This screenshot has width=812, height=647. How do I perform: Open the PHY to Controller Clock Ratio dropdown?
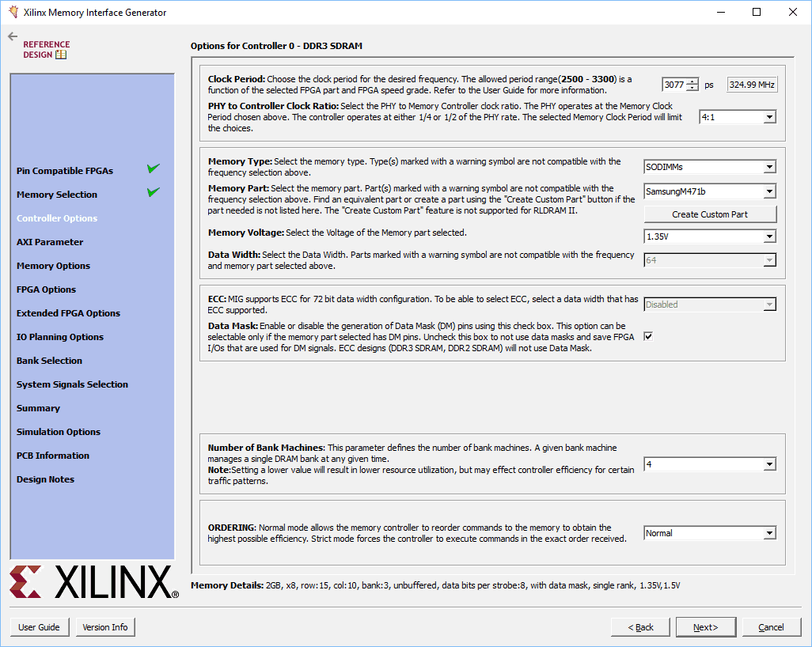[x=737, y=117]
